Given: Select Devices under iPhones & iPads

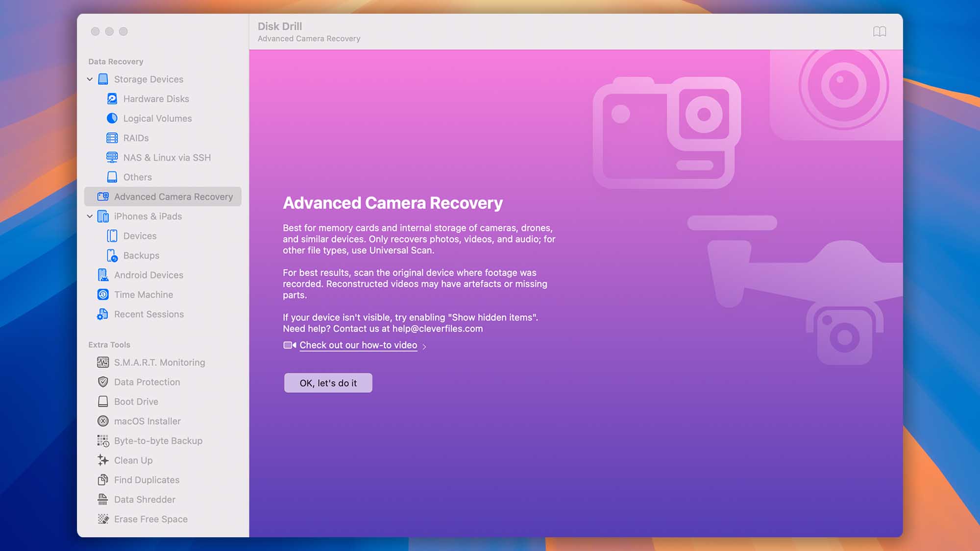Looking at the screenshot, I should tap(163, 236).
